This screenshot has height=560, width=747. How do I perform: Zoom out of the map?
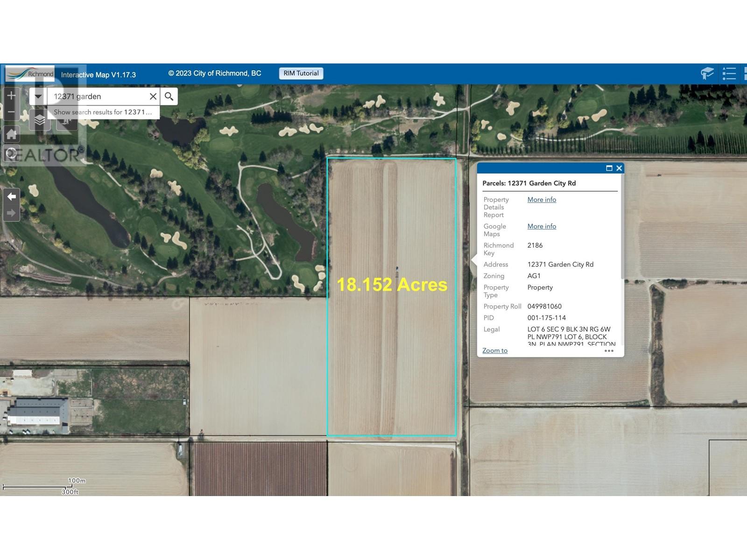tap(11, 112)
